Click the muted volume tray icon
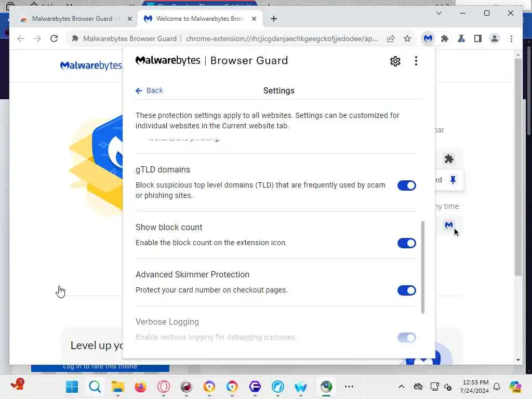 click(448, 387)
